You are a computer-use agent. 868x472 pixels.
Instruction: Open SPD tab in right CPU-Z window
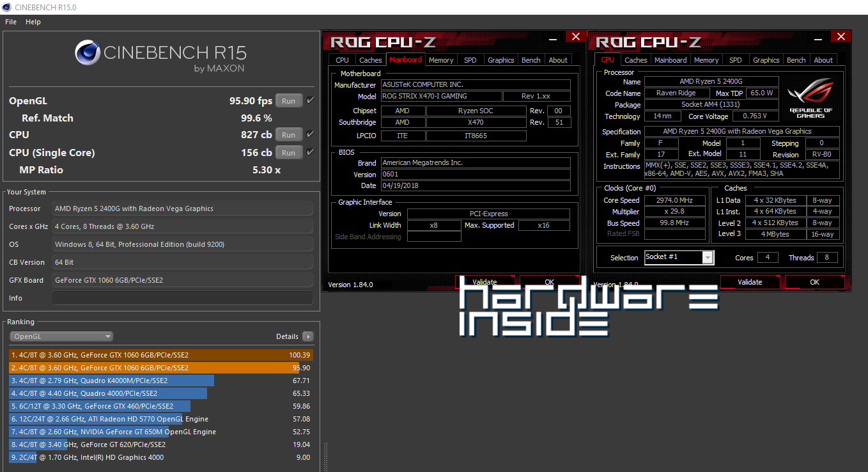(x=736, y=60)
